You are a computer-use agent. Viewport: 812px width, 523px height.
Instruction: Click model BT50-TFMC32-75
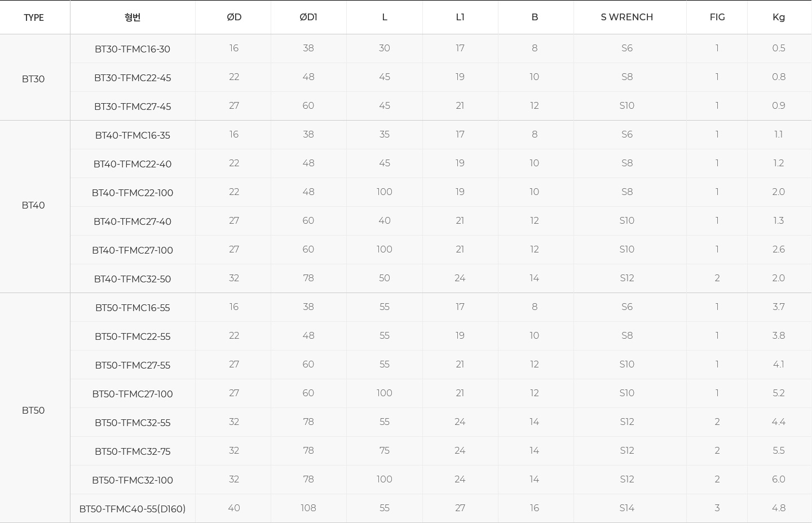coord(133,451)
